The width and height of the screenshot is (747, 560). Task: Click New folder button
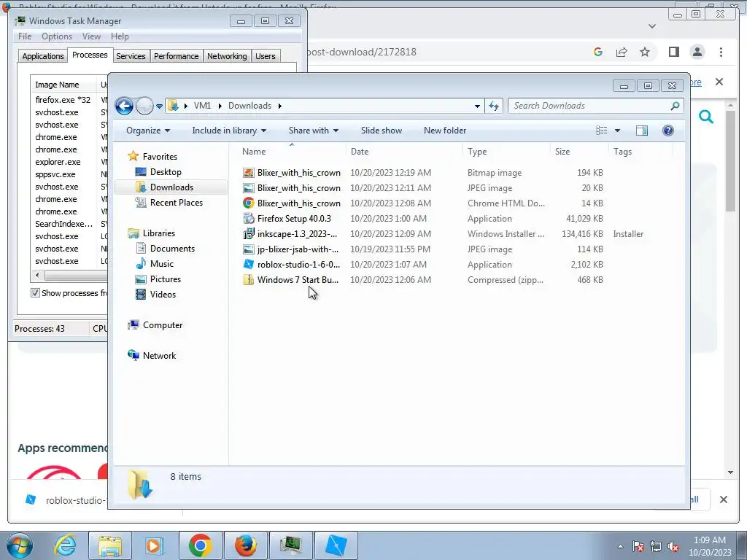pos(445,131)
